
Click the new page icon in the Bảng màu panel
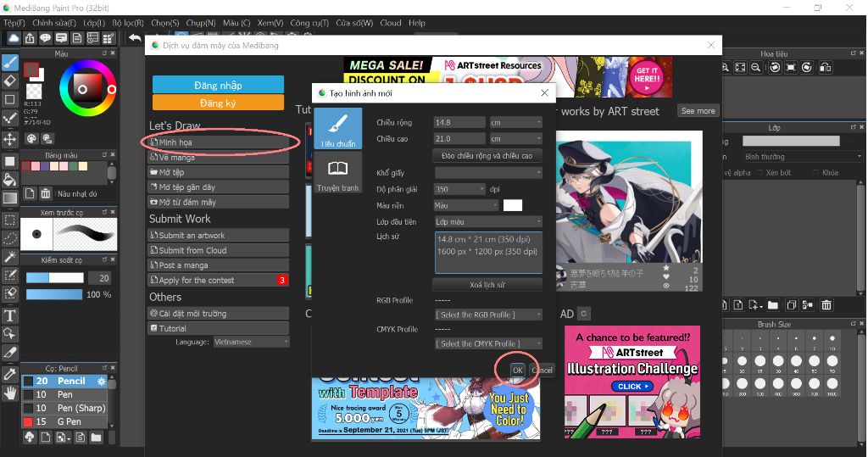(x=30, y=193)
